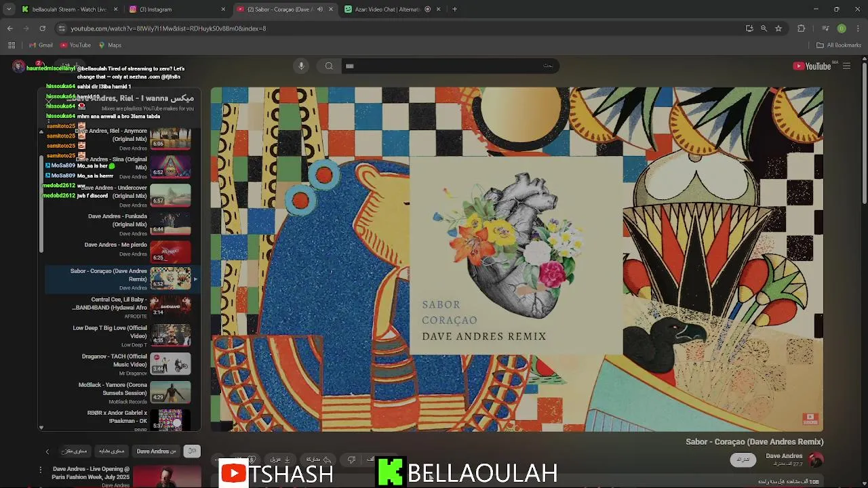This screenshot has height=488, width=868.
Task: Mute the YouTube tab via speaker icon
Action: point(320,9)
